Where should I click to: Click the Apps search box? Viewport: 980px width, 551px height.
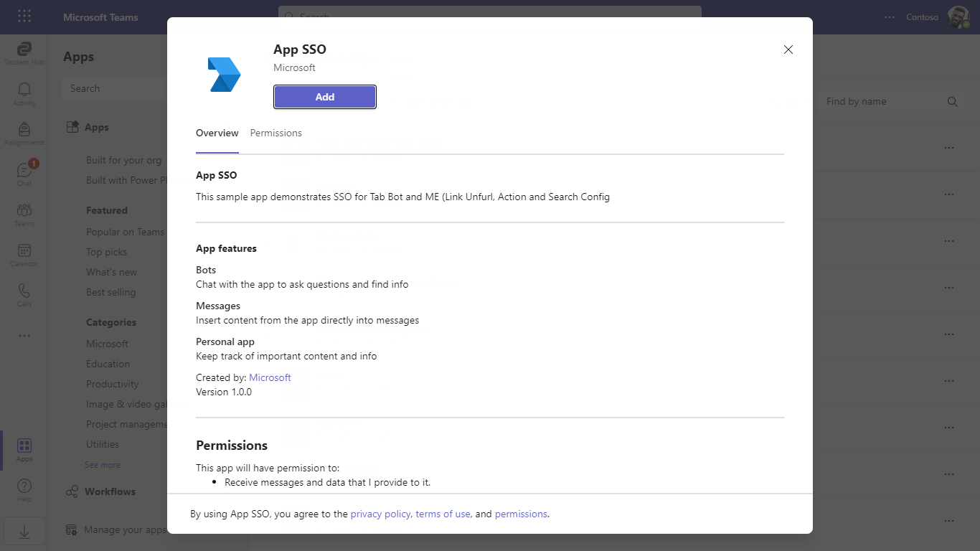115,89
